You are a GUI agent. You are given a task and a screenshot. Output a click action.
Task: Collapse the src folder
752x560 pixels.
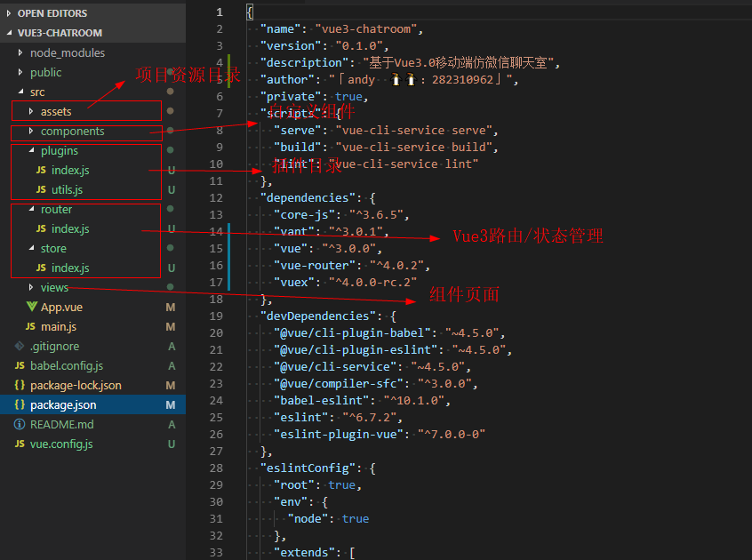tap(20, 91)
